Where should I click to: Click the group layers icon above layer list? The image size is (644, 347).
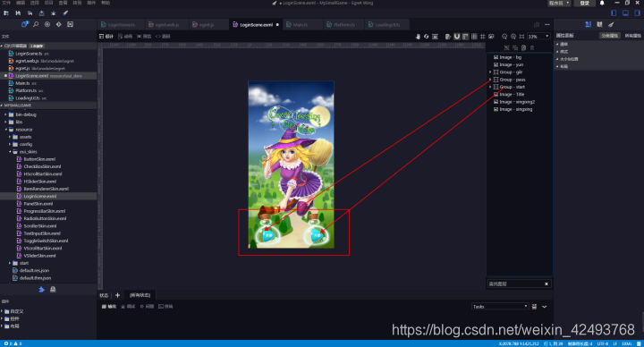coord(506,47)
